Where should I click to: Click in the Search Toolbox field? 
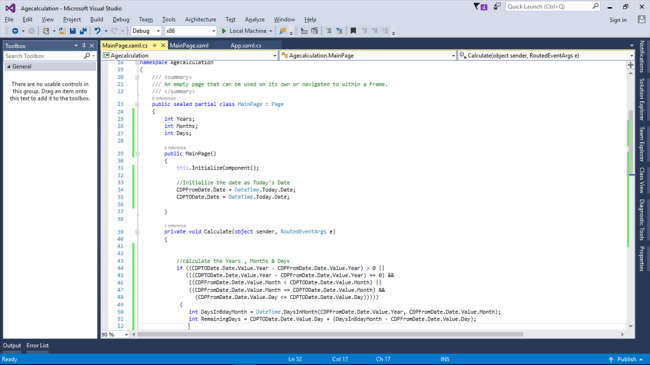click(44, 56)
